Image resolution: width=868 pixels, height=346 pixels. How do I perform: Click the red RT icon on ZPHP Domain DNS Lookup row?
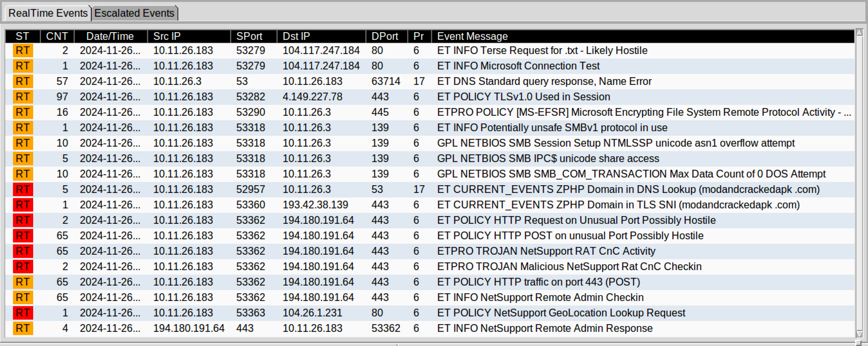point(23,189)
